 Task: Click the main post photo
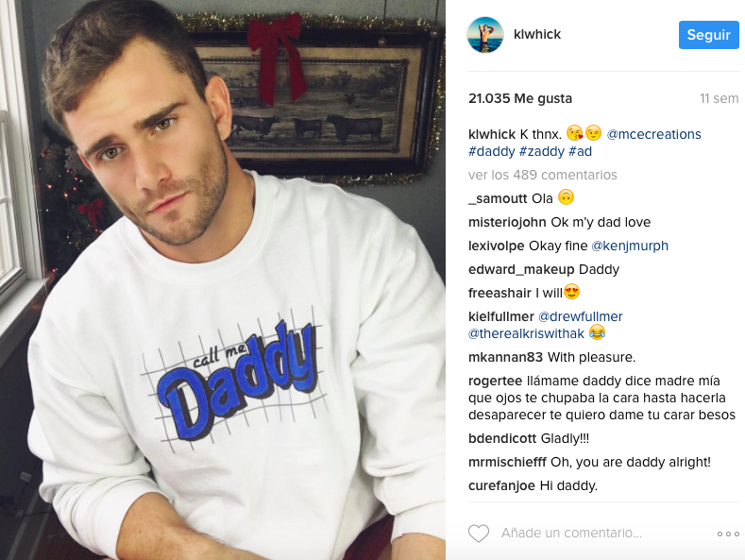tap(223, 280)
